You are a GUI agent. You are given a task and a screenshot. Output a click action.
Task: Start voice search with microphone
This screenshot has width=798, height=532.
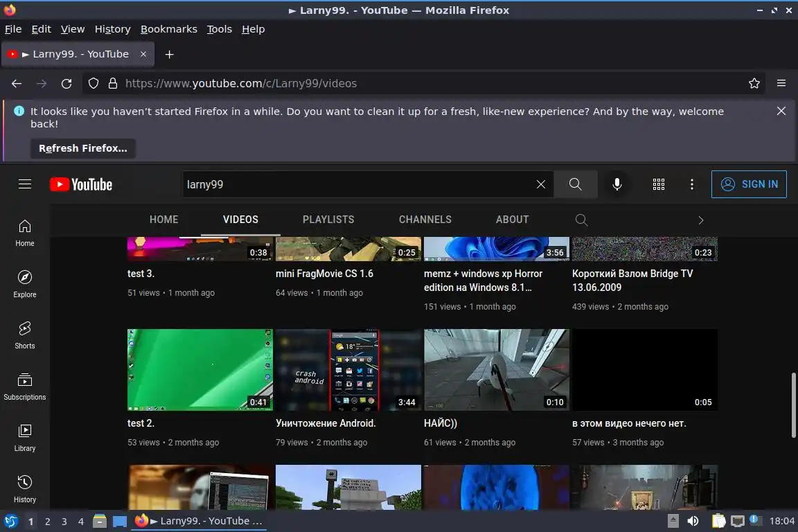tap(617, 184)
